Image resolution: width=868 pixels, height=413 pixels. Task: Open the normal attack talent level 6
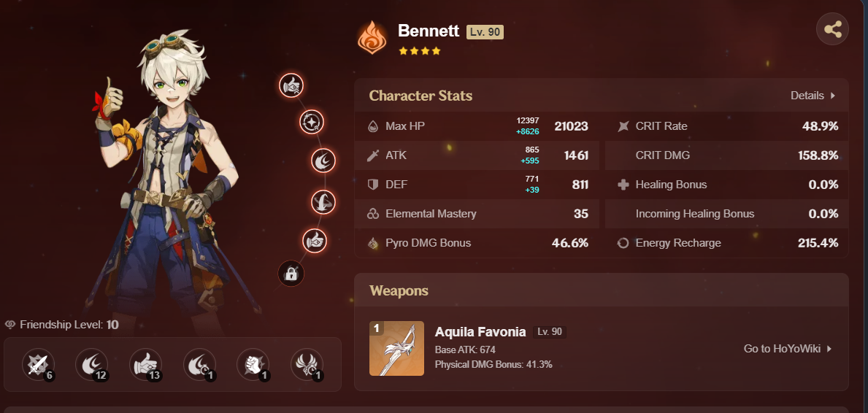(38, 365)
